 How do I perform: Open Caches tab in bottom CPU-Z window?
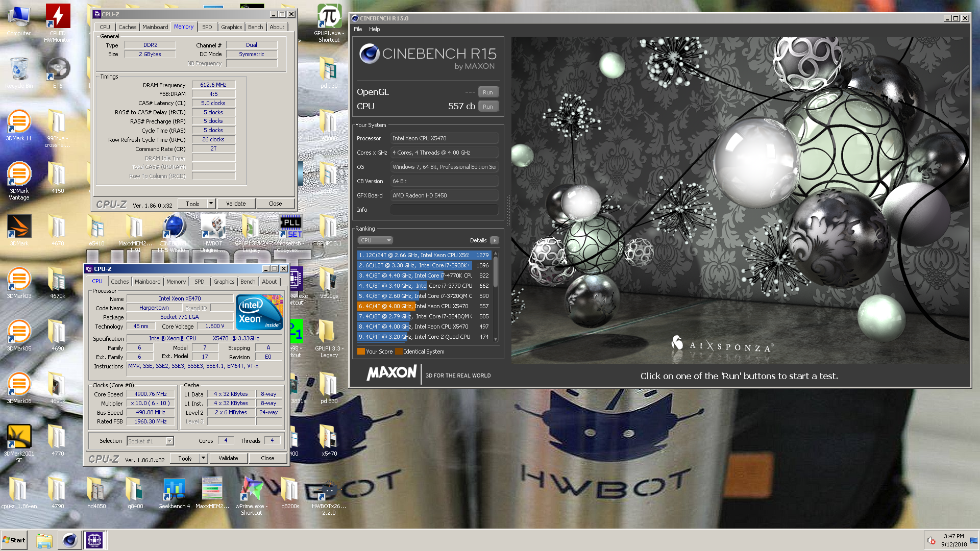pyautogui.click(x=120, y=282)
